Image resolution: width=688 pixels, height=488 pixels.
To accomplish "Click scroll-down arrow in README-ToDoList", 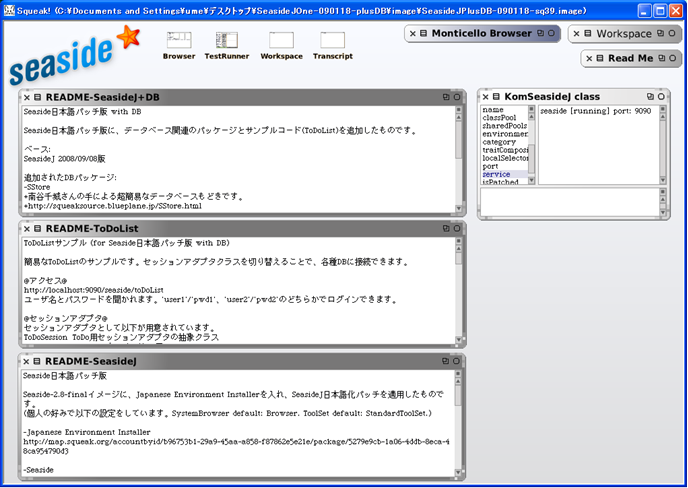I will [x=459, y=340].
